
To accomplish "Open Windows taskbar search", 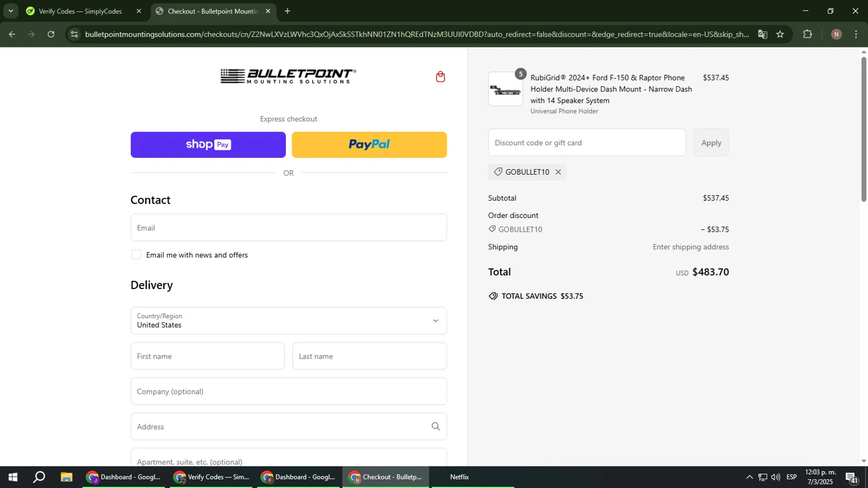I will [x=39, y=477].
